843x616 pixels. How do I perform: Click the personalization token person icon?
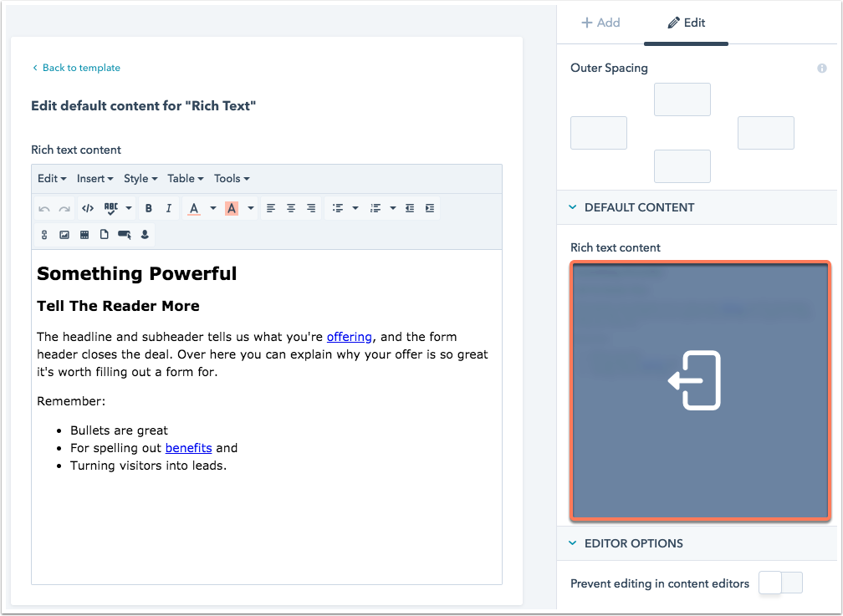click(144, 234)
